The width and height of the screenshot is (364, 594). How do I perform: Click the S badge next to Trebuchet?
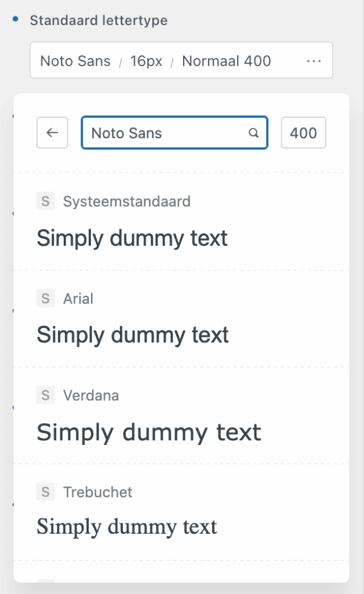[45, 491]
